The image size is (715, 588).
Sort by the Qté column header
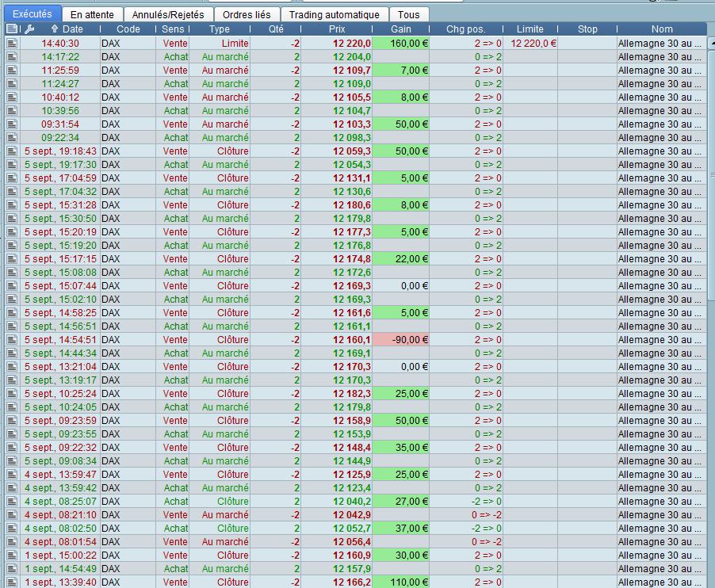click(276, 29)
